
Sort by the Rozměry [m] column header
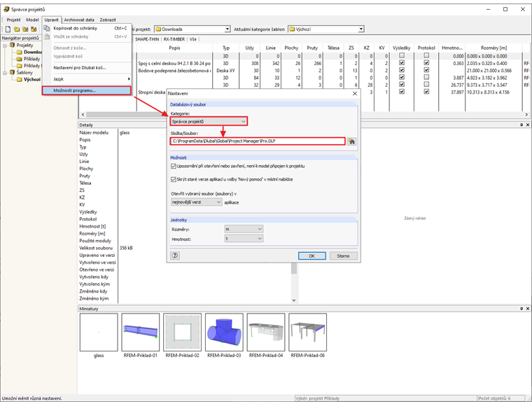click(493, 48)
